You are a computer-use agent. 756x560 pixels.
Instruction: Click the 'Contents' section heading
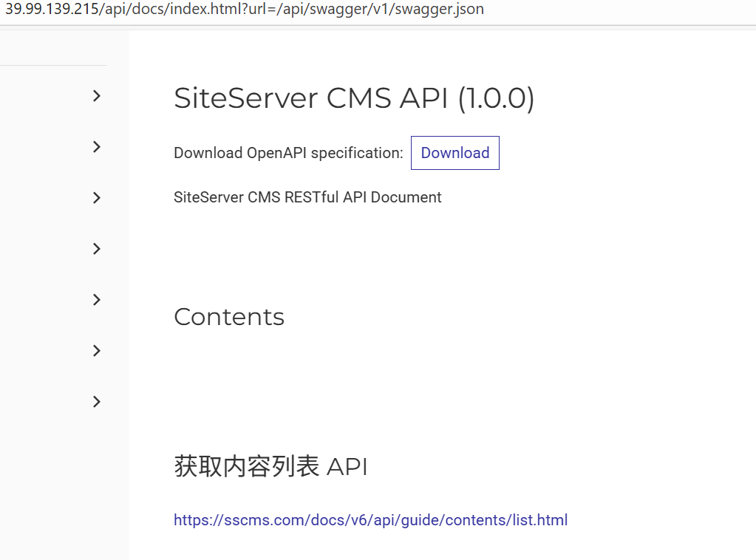pyautogui.click(x=229, y=317)
